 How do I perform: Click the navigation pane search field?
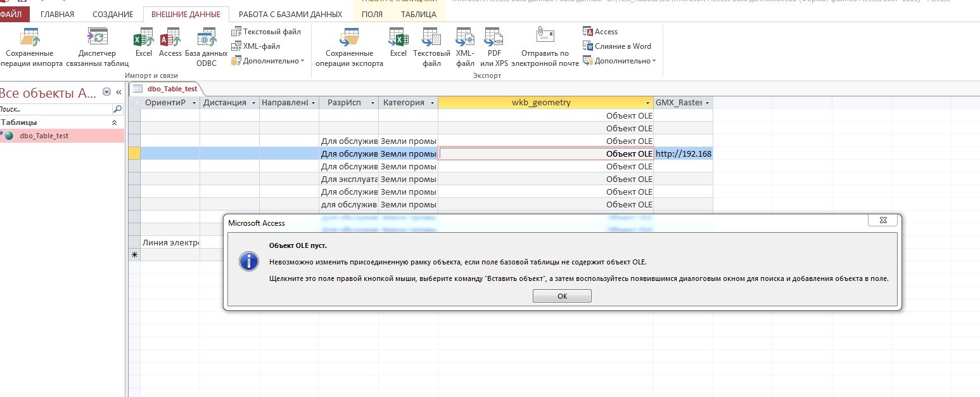tap(54, 109)
